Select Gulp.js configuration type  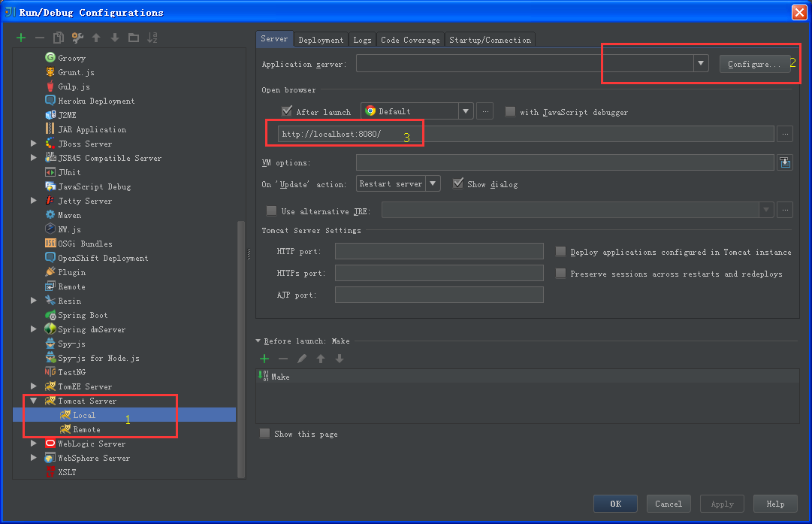pos(74,86)
